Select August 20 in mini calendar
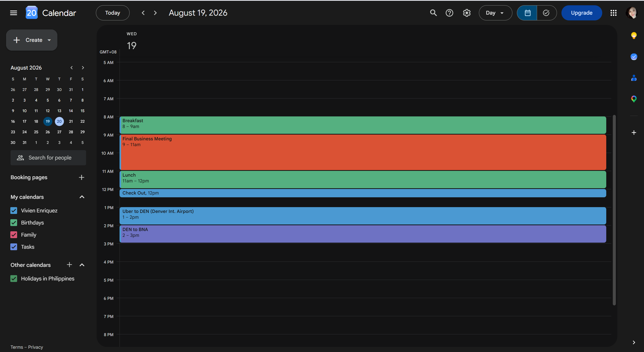The width and height of the screenshot is (644, 352). pyautogui.click(x=59, y=121)
